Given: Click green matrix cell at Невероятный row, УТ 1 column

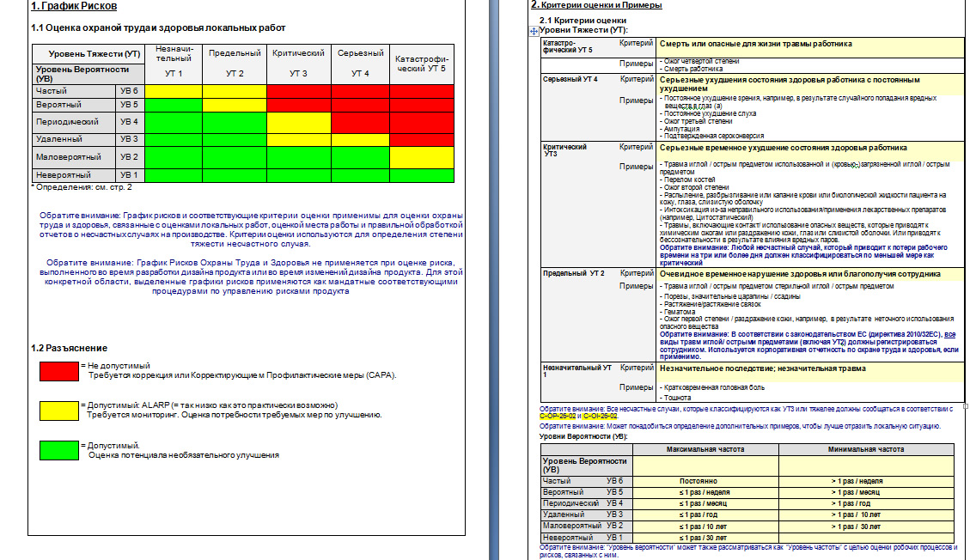Looking at the screenshot, I should tap(174, 175).
